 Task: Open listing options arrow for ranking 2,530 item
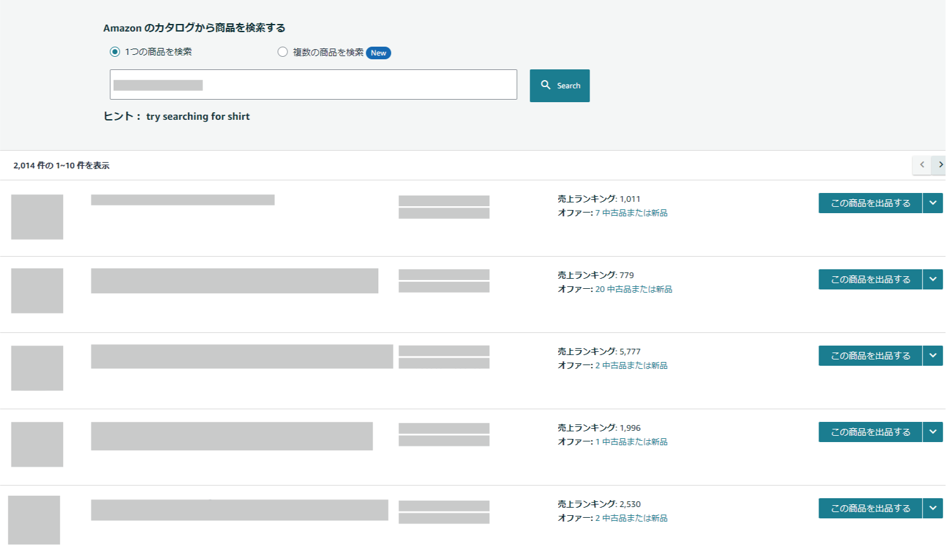pos(933,508)
